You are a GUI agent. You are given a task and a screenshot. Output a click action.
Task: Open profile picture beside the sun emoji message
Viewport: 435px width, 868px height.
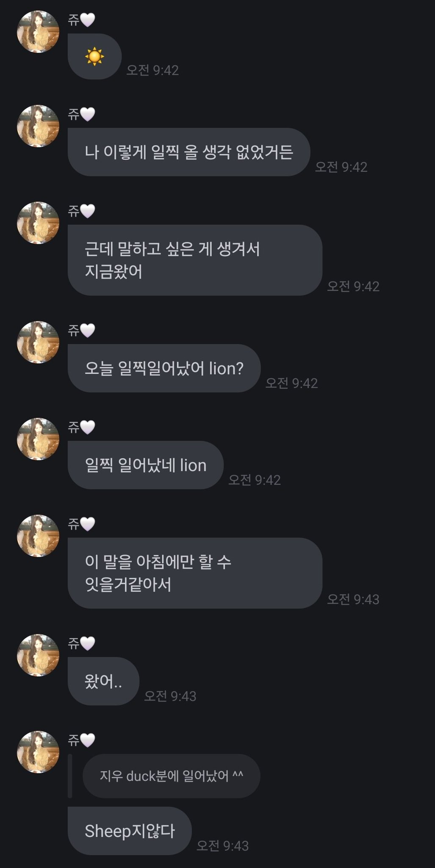point(38,32)
